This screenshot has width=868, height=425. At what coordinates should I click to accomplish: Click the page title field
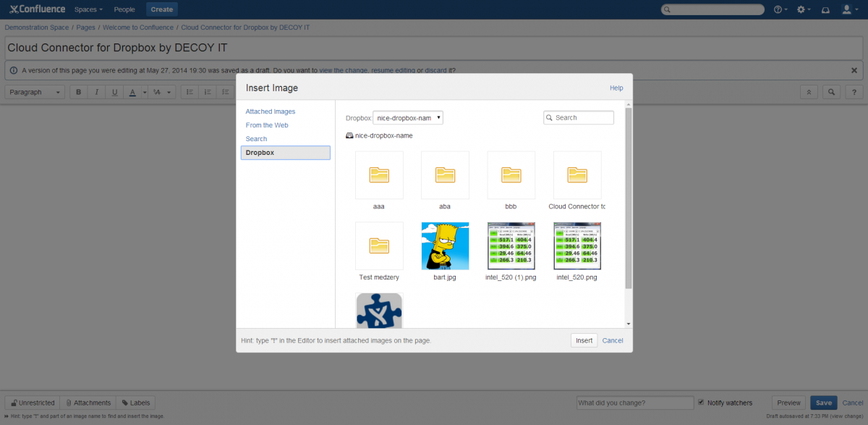click(x=433, y=48)
